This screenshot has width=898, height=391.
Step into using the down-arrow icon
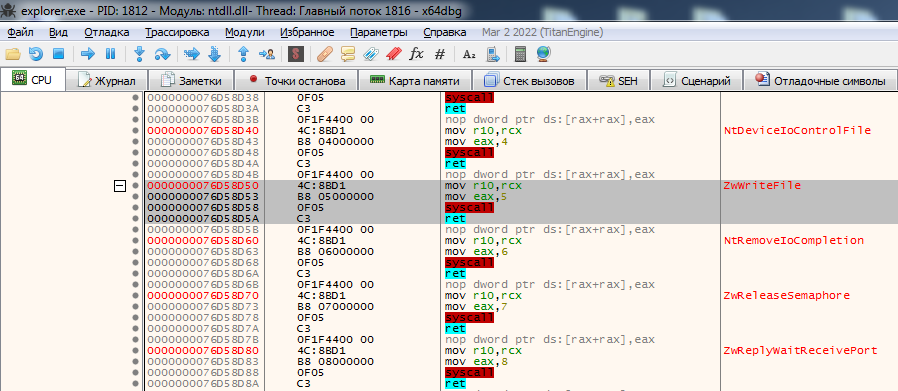coord(139,54)
